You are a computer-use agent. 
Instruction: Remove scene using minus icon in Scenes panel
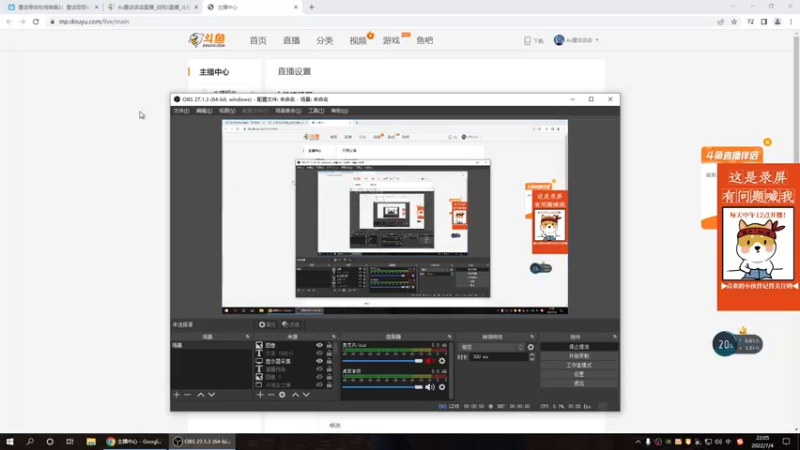point(188,395)
